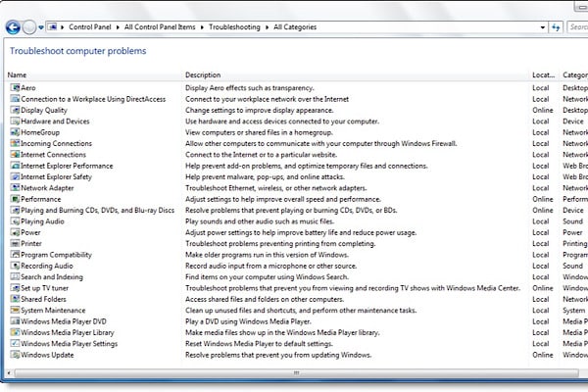Viewport: 588px width, 392px height.
Task: Click the Forward navigation button
Action: [29, 27]
